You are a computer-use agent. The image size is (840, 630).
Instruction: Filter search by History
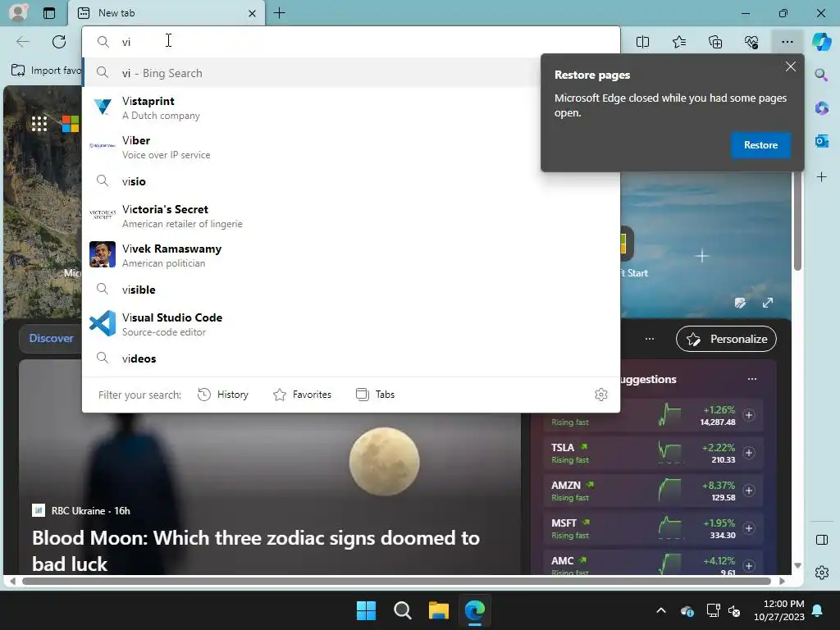(223, 395)
